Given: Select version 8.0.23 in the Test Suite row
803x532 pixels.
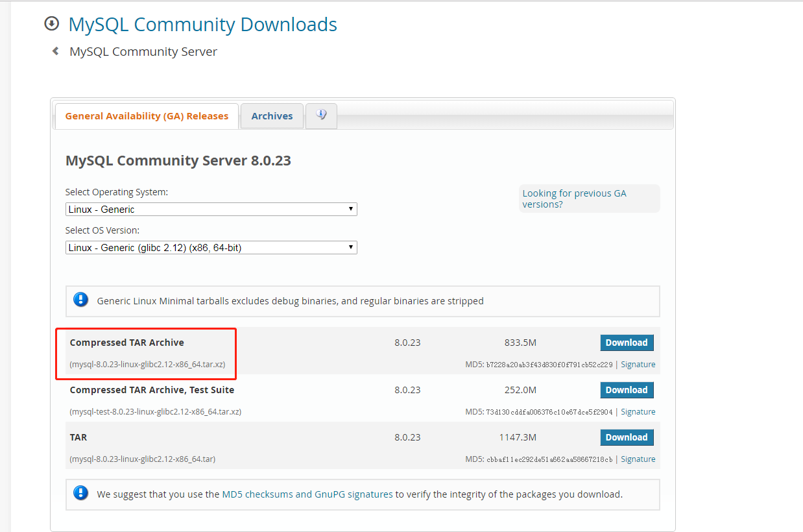Looking at the screenshot, I should [407, 390].
